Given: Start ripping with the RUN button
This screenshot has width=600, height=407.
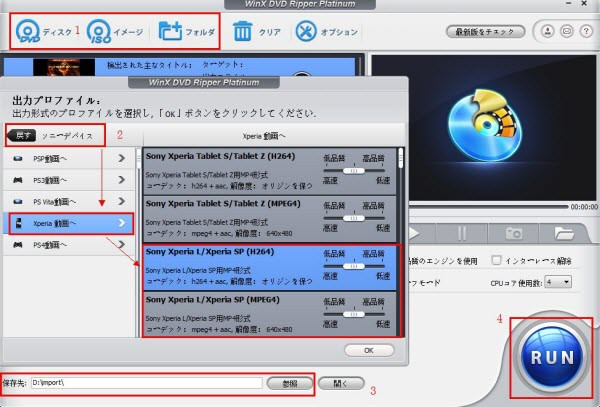Looking at the screenshot, I should pos(552,357).
